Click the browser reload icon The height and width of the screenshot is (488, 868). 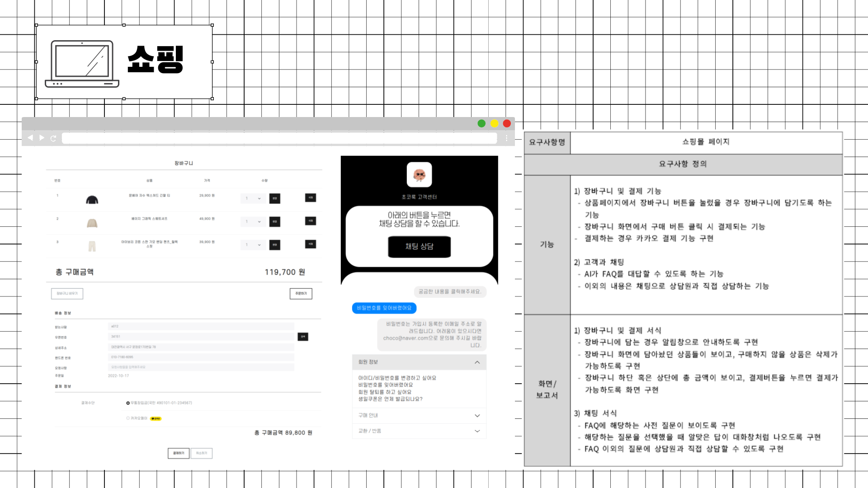[x=53, y=138]
